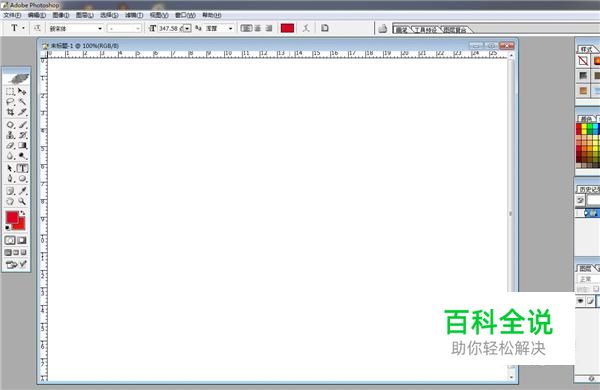Swap foreground and background colors
The image size is (600, 390).
[x=23, y=213]
